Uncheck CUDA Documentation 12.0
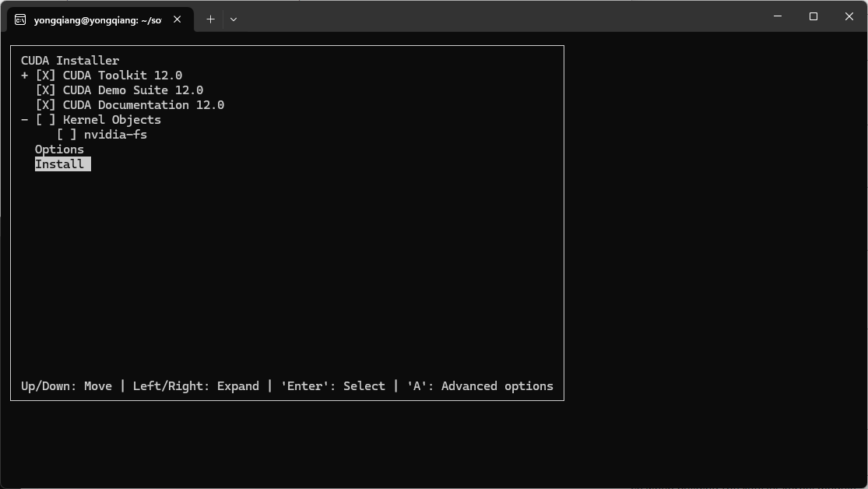Screen dimensions: 868x489 coord(45,104)
